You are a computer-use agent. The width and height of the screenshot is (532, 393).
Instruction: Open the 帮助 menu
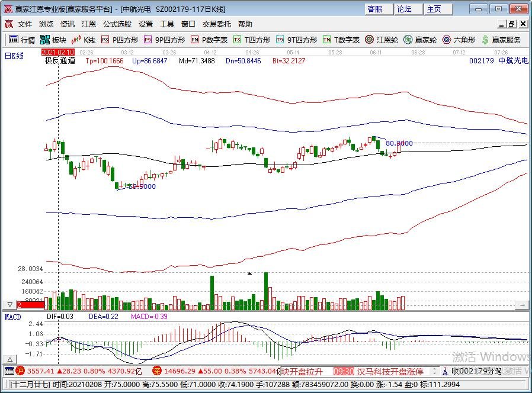[x=245, y=24]
